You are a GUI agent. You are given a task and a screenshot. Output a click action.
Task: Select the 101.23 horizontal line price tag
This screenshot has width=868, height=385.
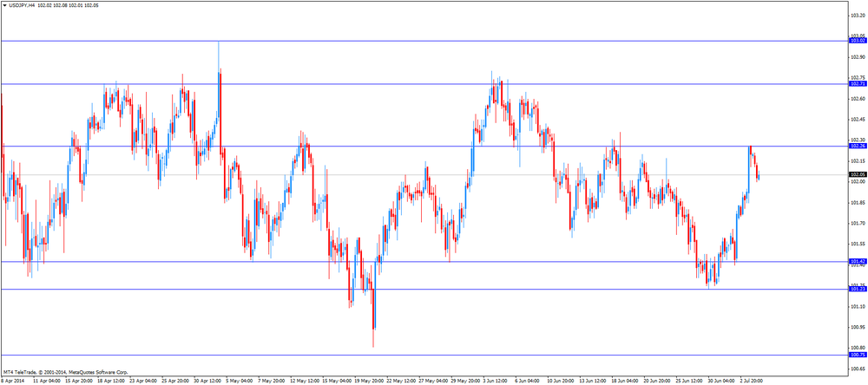pyautogui.click(x=858, y=289)
